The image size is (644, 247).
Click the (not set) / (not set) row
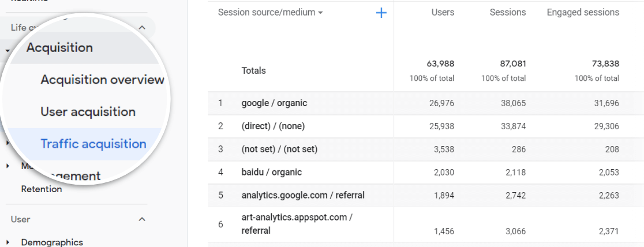click(279, 149)
